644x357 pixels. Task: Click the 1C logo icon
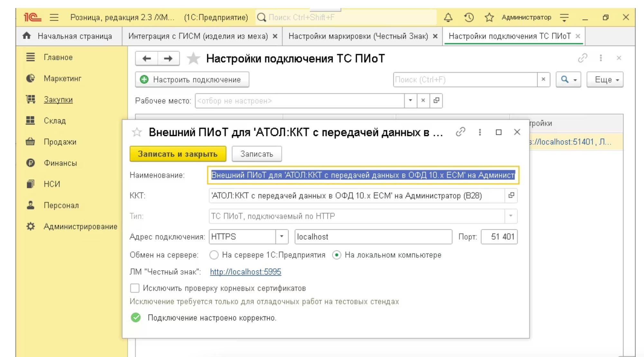coord(32,17)
